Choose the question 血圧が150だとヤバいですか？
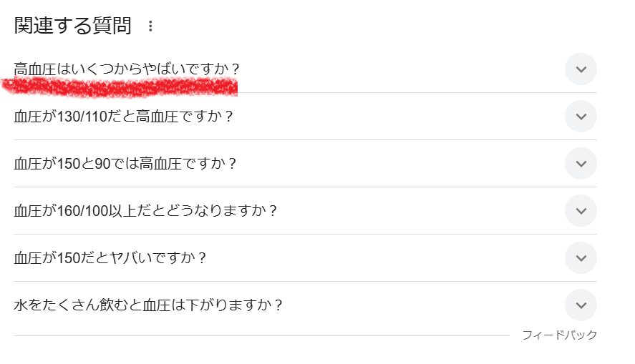635x364 pixels. [110, 258]
